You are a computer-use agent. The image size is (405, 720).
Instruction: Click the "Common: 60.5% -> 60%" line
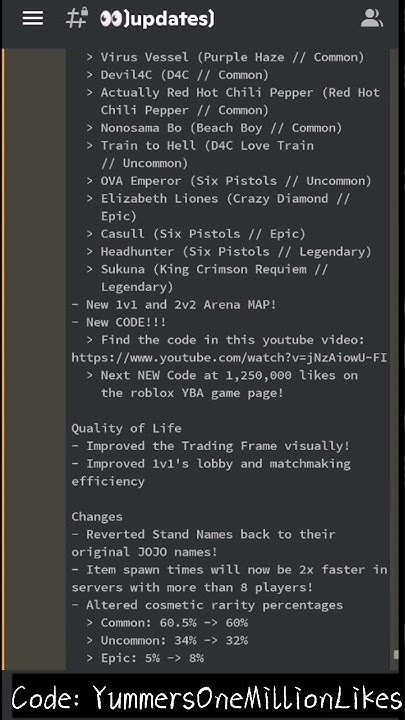click(174, 623)
